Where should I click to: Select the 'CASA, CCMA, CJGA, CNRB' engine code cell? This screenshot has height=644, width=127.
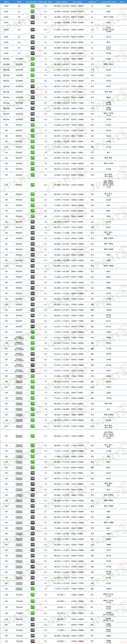pos(108,29)
